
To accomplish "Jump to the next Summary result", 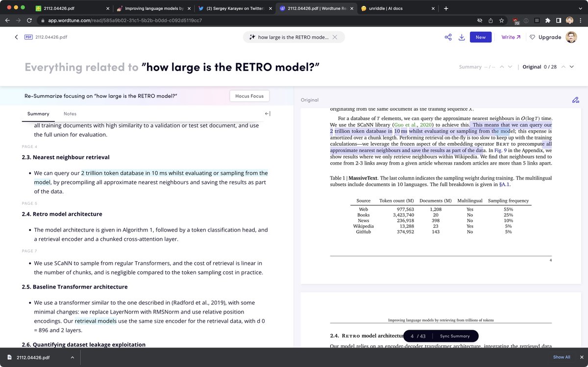I will [x=510, y=67].
